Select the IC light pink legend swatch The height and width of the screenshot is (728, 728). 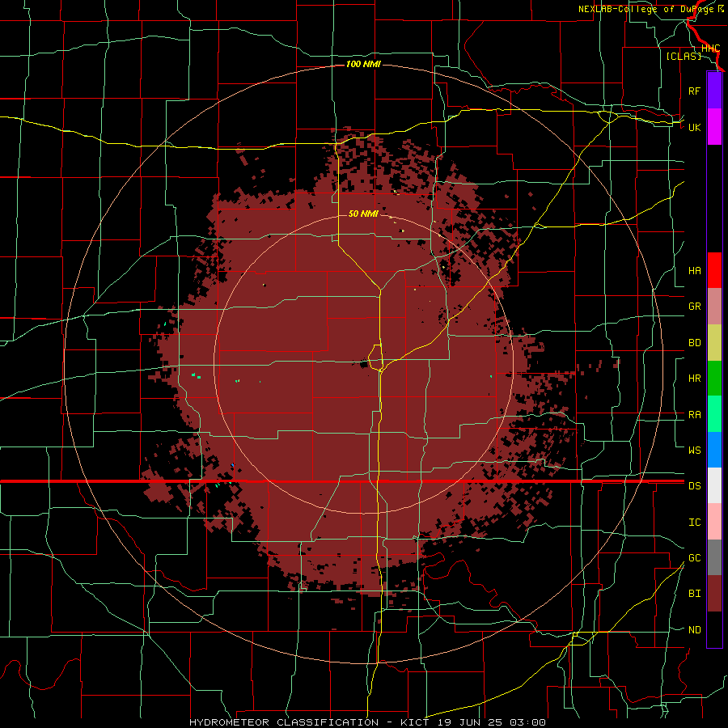[x=714, y=522]
